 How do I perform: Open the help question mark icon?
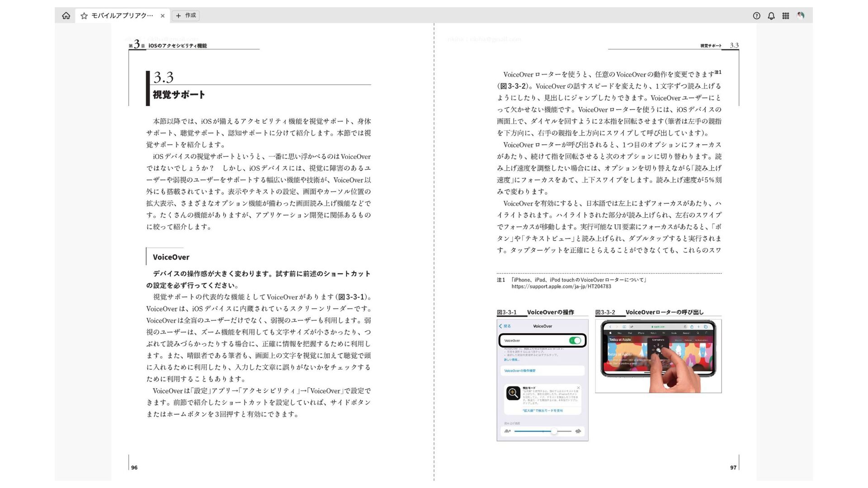click(756, 16)
